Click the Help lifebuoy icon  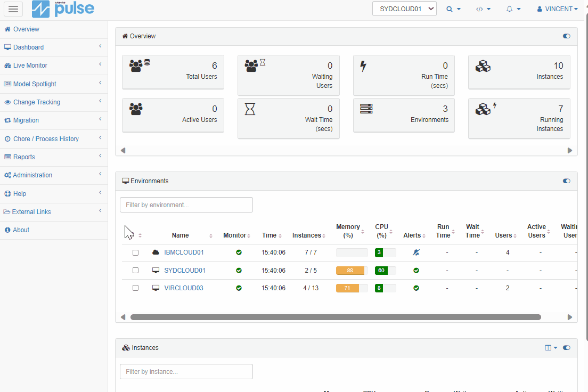7,194
